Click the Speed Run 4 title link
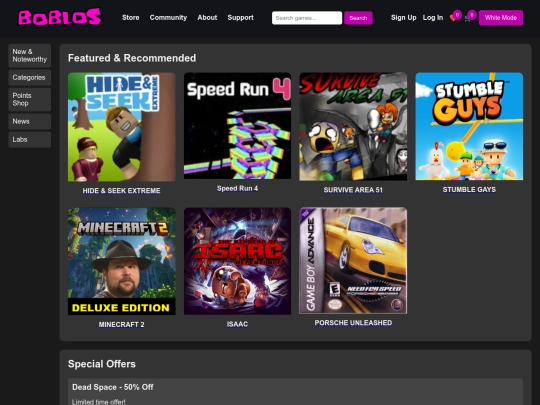Screen dimensions: 540x405 (237, 188)
